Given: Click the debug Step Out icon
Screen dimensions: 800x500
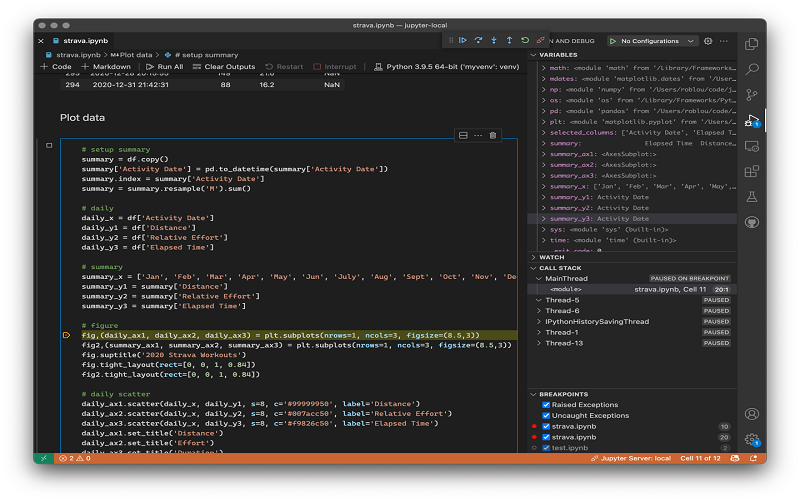Looking at the screenshot, I should (509, 40).
